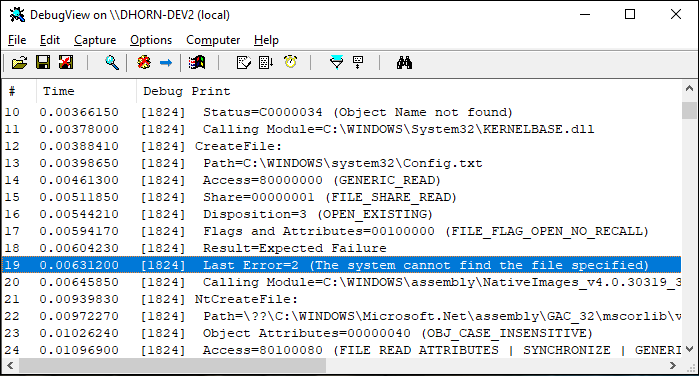Click the horizontal scrollbar thumb
699x376 pixels.
(172, 366)
